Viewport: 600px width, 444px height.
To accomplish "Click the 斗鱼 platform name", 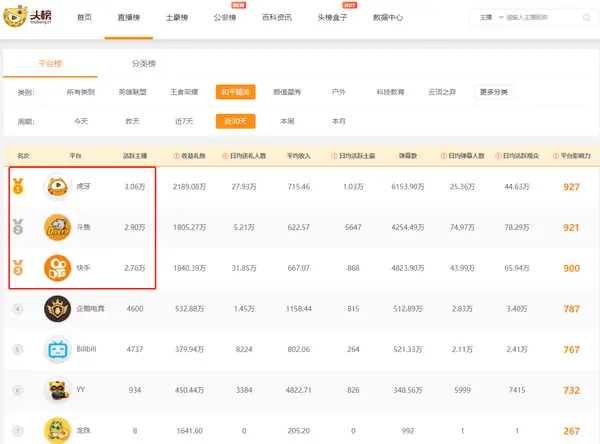I will click(x=83, y=227).
